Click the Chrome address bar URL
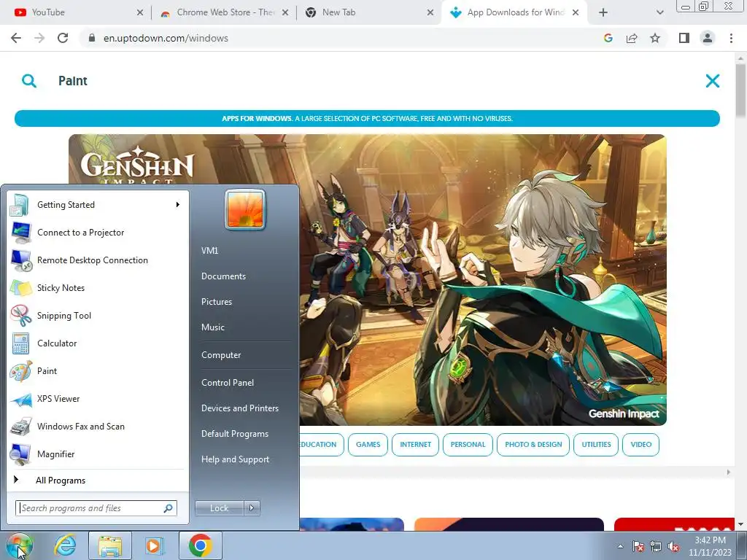 (166, 38)
